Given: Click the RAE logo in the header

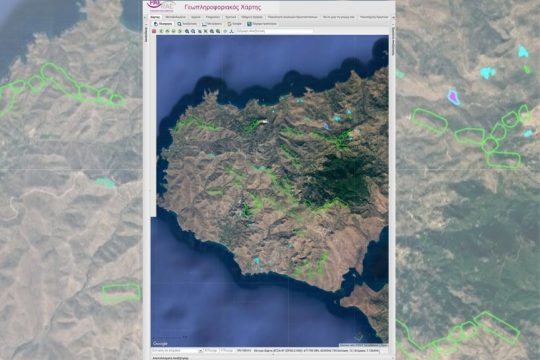Looking at the screenshot, I should pos(161,6).
